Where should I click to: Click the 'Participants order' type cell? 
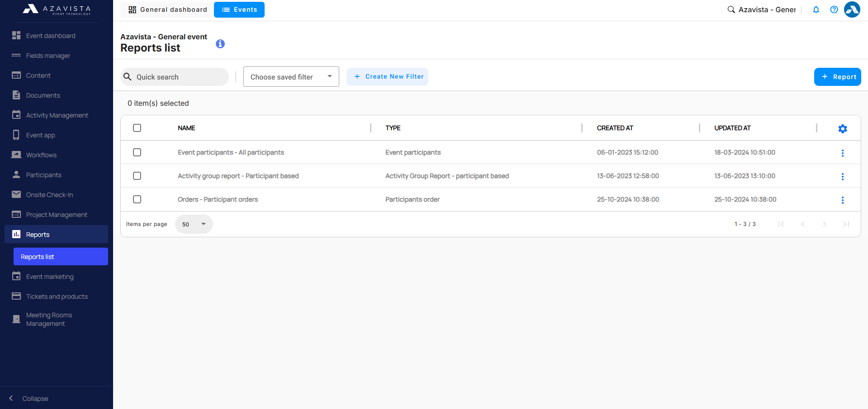pos(413,199)
